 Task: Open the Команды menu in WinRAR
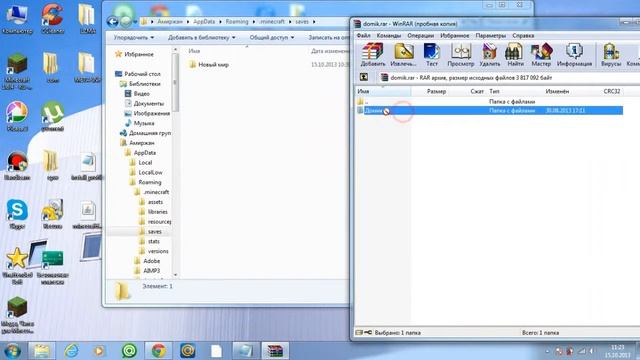388,36
